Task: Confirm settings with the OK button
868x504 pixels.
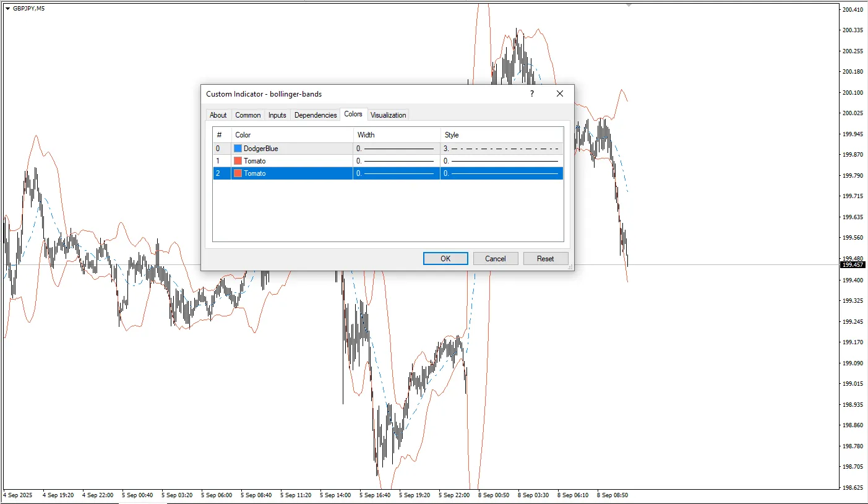Action: pos(445,259)
